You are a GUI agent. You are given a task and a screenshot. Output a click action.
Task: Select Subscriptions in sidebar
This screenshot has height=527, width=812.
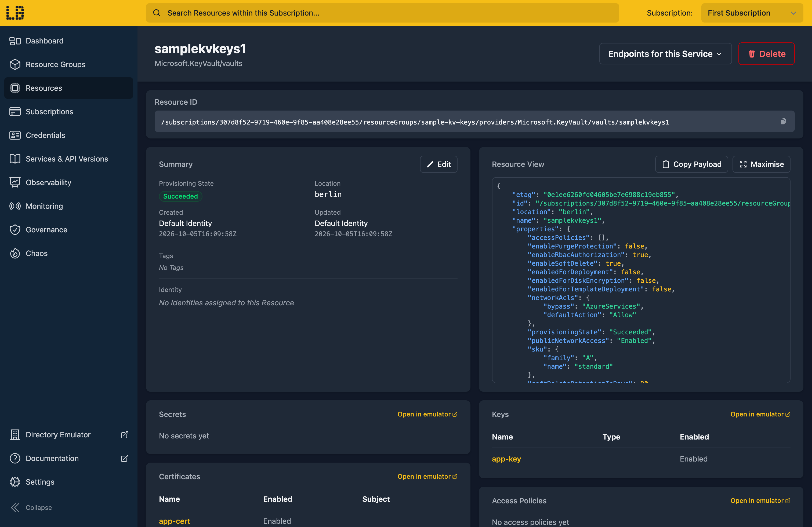pos(68,112)
